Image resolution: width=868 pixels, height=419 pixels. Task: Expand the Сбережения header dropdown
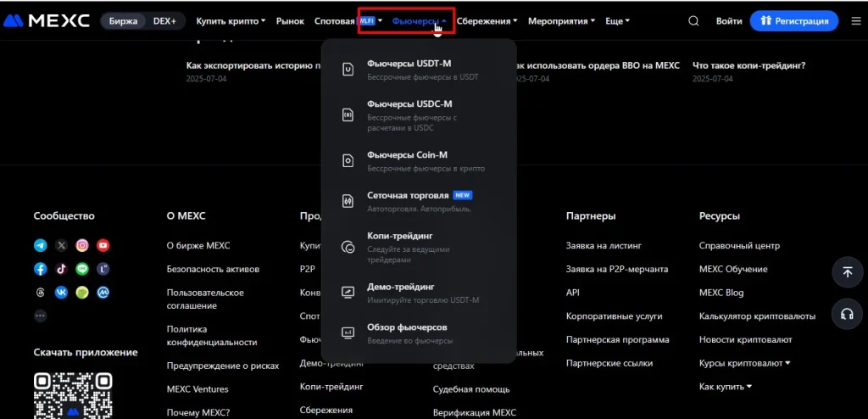(x=487, y=21)
